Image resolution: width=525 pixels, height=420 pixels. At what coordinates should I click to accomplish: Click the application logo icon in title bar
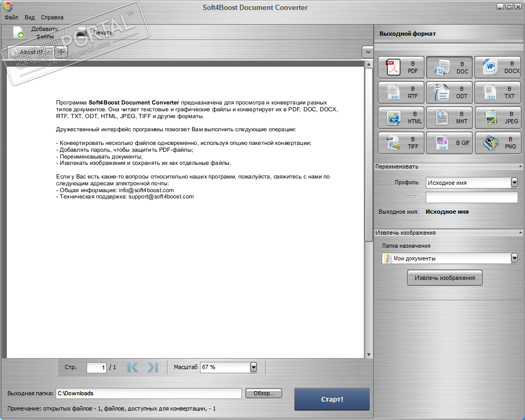(7, 7)
